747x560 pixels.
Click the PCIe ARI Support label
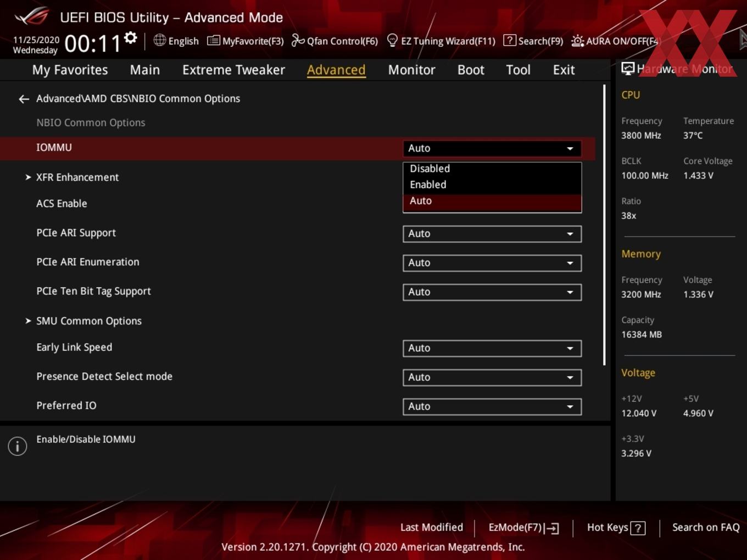click(x=76, y=233)
